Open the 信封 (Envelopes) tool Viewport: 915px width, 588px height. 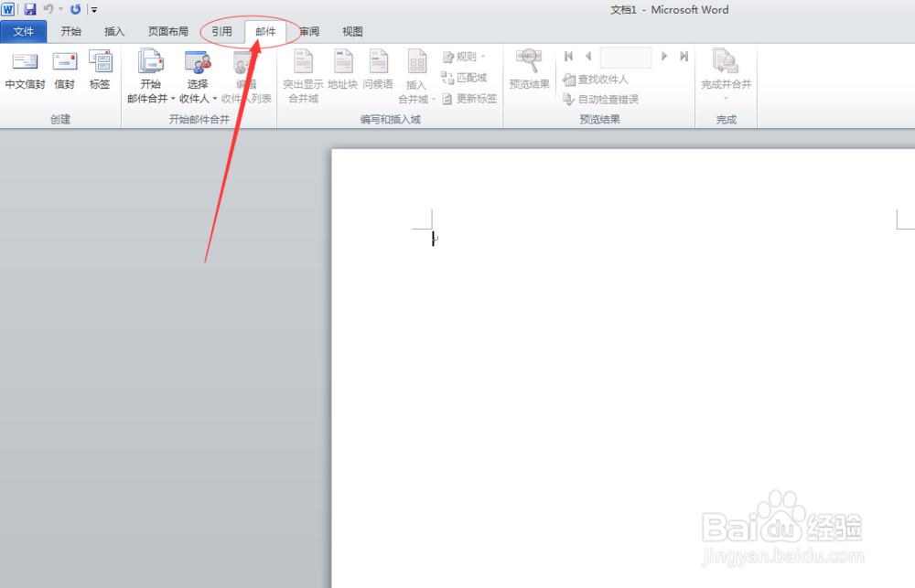[x=64, y=69]
